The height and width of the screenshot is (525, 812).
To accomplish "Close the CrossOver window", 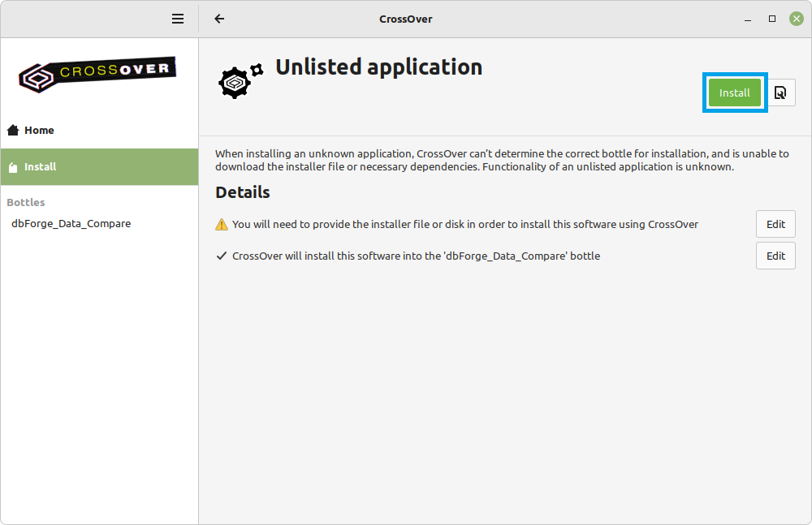I will pos(797,19).
